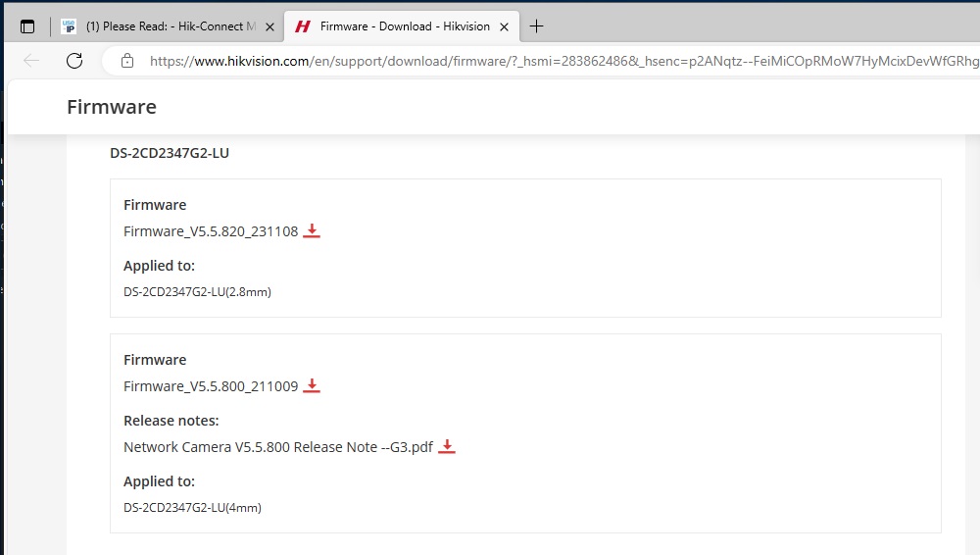Click the Release notes: label
The width and height of the screenshot is (980, 555).
171,421
